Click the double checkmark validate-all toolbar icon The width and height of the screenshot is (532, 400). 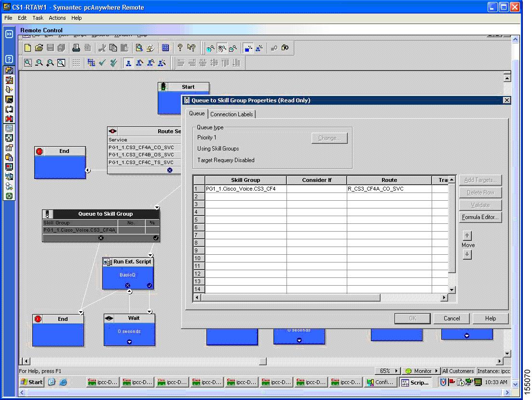[114, 63]
